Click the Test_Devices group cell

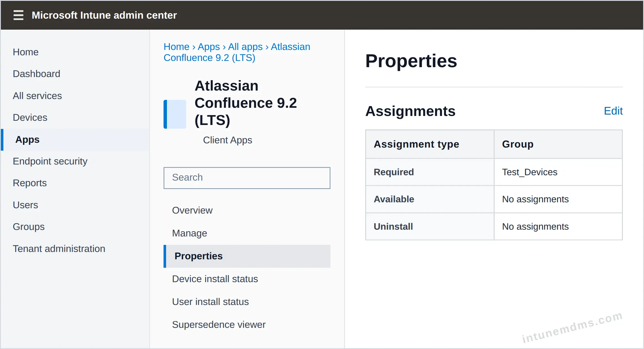[558, 172]
